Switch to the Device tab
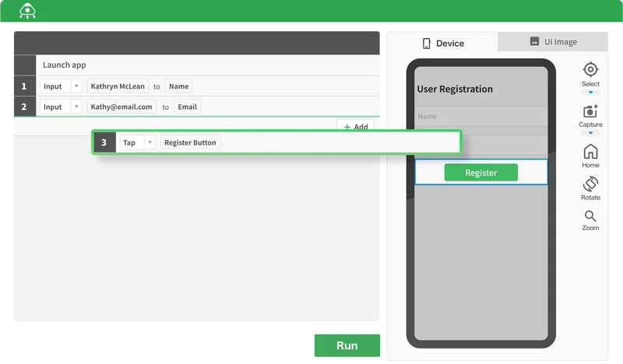This screenshot has width=623, height=364. click(442, 44)
